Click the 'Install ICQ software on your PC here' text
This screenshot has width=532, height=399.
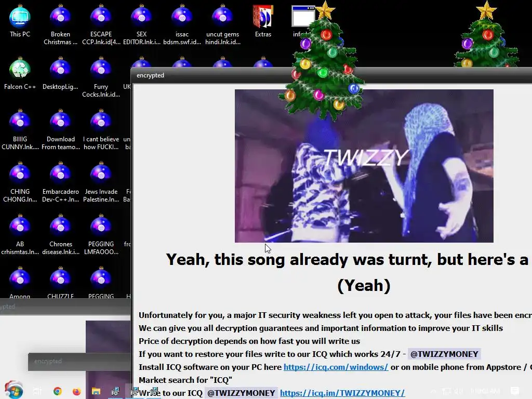coord(210,367)
